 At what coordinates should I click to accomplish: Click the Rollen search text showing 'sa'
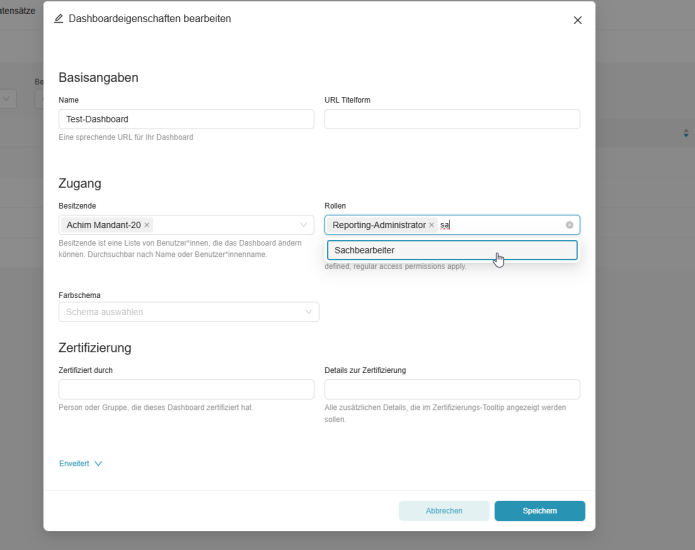pos(446,225)
